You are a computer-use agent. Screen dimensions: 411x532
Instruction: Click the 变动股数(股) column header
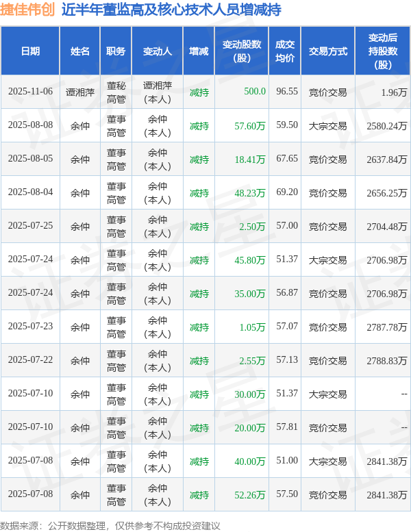(x=242, y=51)
